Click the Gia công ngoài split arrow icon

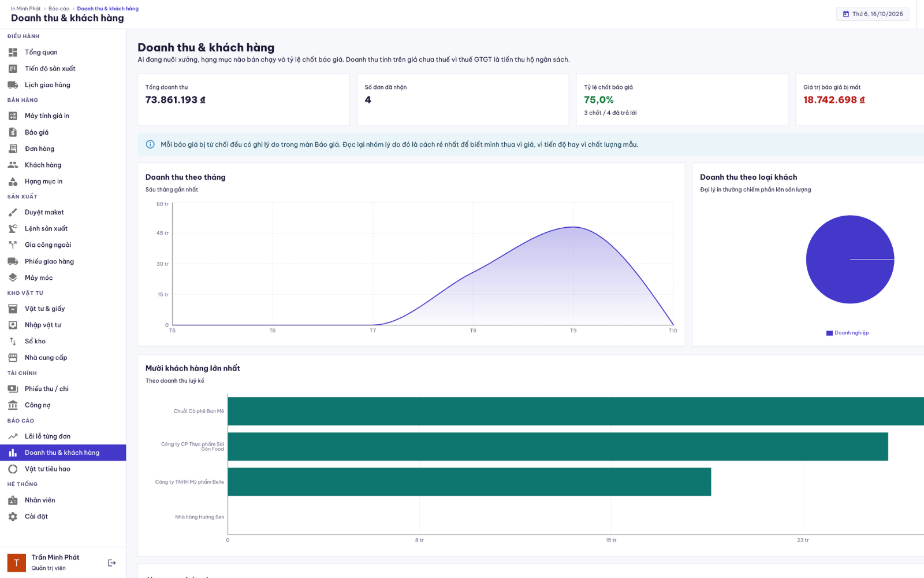pos(13,245)
